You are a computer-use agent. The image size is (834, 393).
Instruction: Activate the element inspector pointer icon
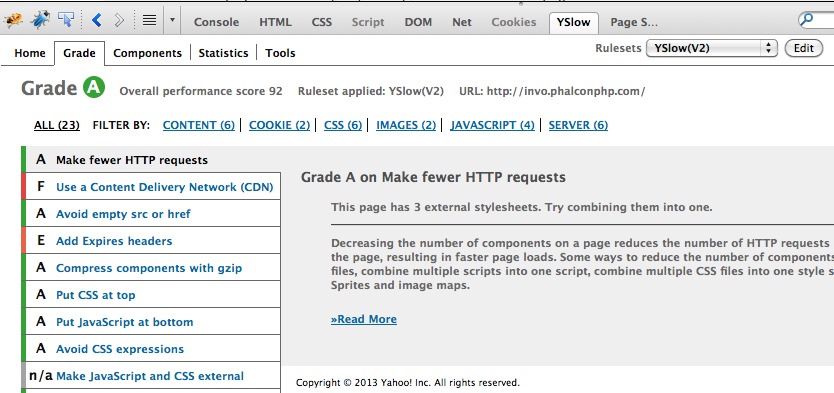pos(66,20)
